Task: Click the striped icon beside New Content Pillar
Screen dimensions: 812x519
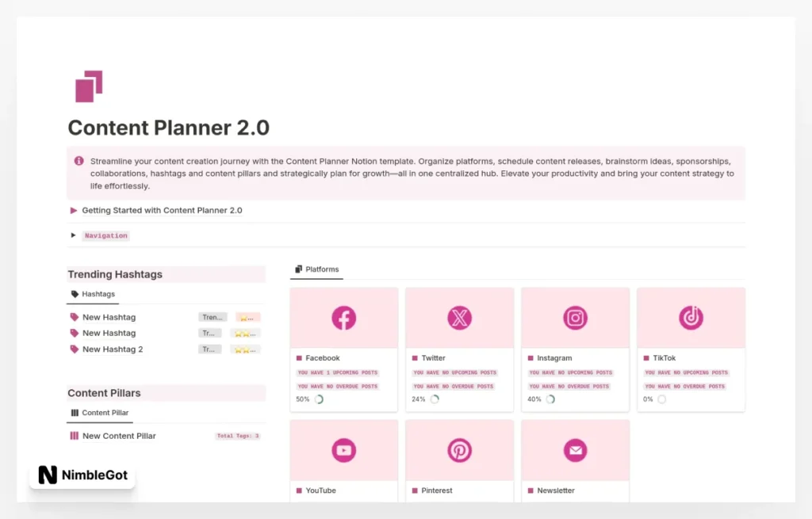Action: (x=75, y=436)
